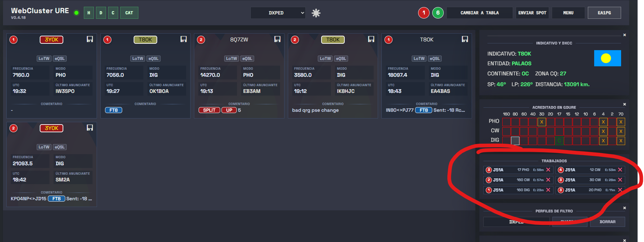Click the Borrar profile button
The height and width of the screenshot is (242, 644).
[607, 222]
